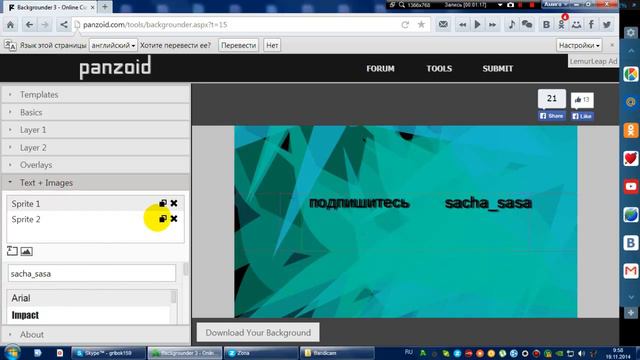Expand the About section

coord(96,334)
